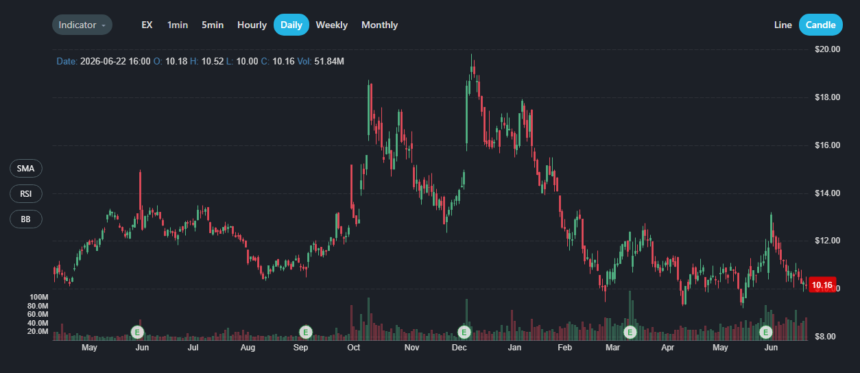Viewport: 860px width, 373px height.
Task: Switch chart type to Line
Action: pos(783,25)
